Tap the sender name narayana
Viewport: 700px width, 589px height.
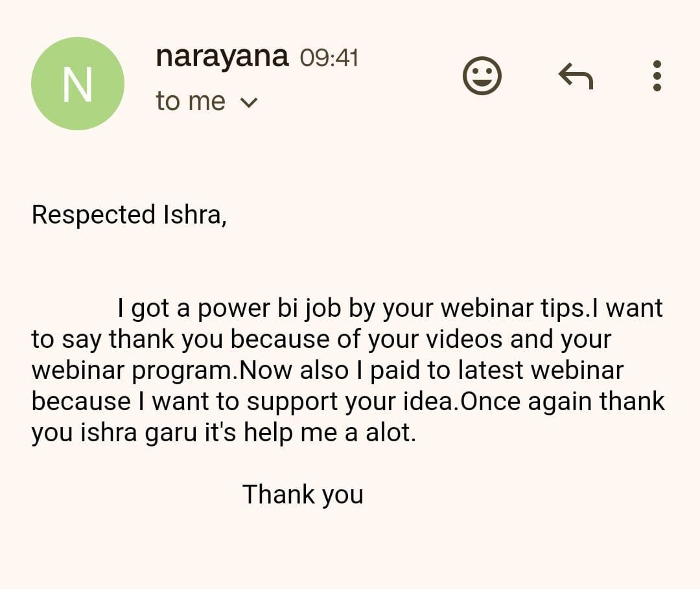pos(222,56)
